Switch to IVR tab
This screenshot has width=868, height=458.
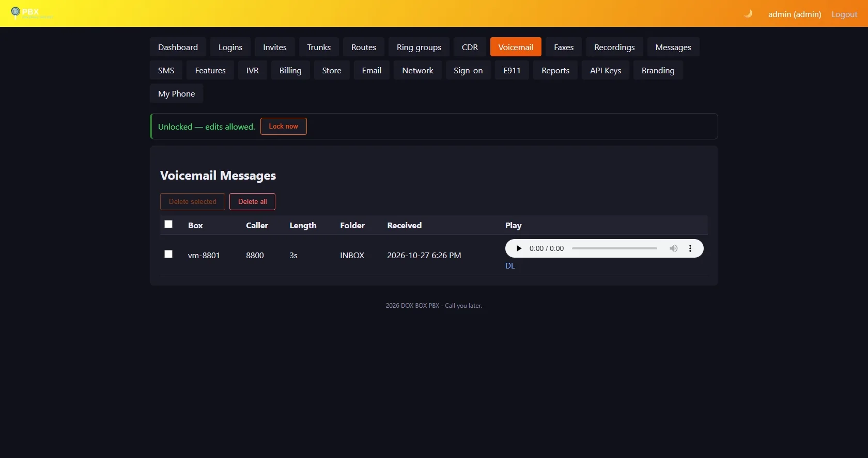tap(253, 70)
